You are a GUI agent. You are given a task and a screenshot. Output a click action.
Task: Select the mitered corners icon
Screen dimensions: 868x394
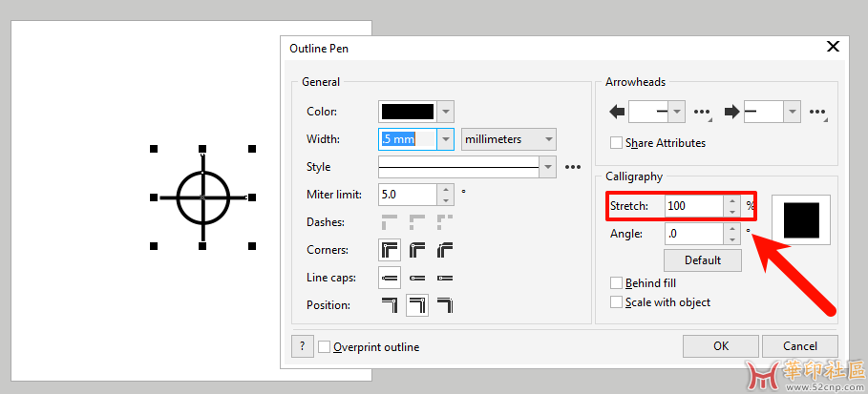click(x=390, y=250)
